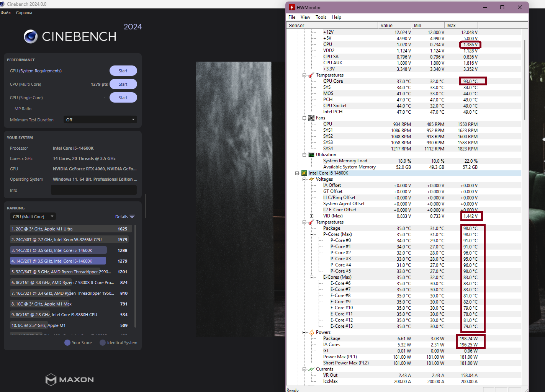The image size is (545, 392).
Task: Select the i5-14600K row scoring 1288
Action: [71, 250]
